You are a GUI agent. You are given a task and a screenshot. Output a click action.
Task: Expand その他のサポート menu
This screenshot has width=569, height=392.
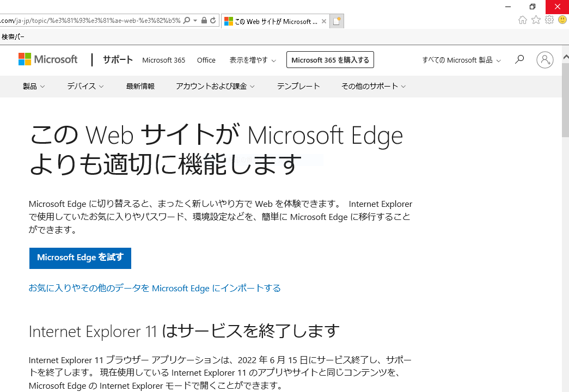(374, 87)
